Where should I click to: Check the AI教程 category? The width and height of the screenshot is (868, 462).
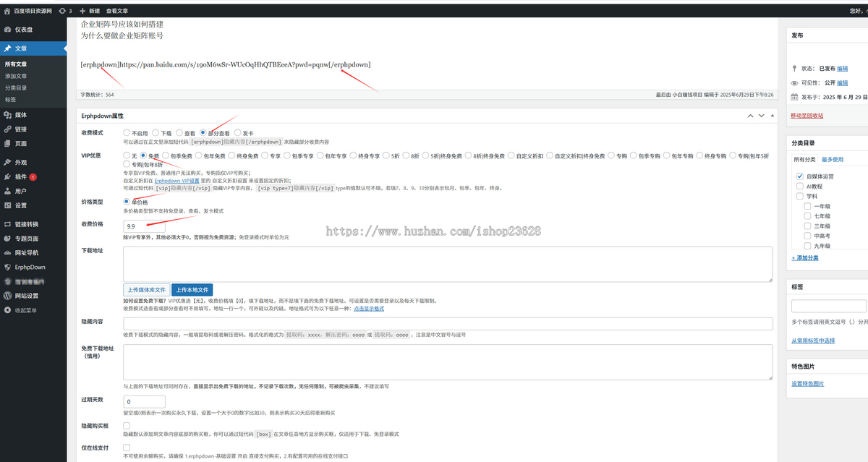(x=800, y=186)
